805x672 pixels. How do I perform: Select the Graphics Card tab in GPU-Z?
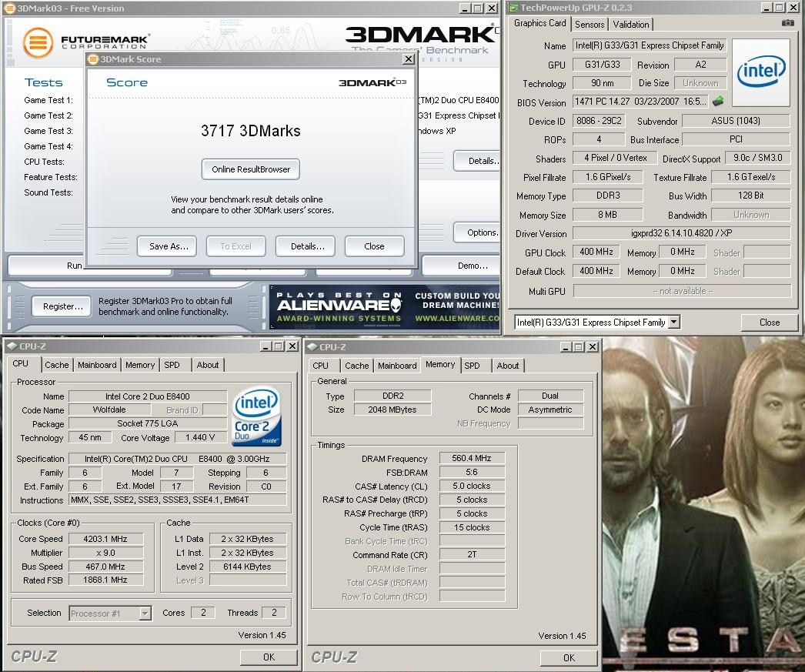tap(539, 23)
